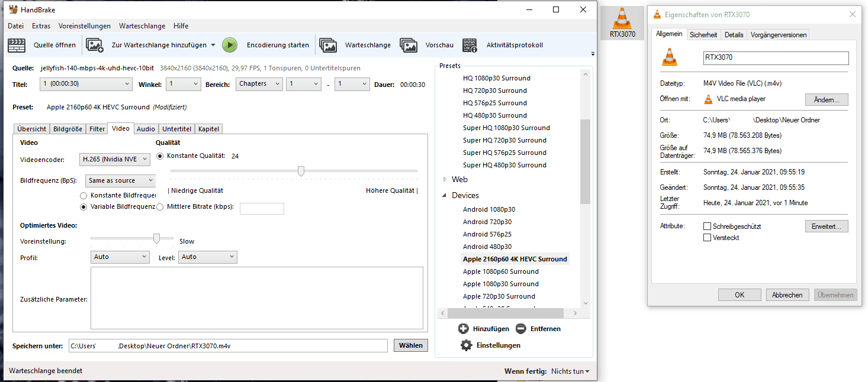This screenshot has width=868, height=382.
Task: Click Abbrechen in the properties dialog
Action: click(x=787, y=295)
